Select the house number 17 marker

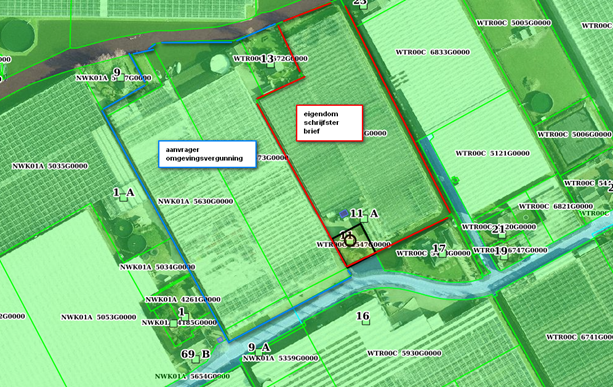pyautogui.click(x=442, y=254)
